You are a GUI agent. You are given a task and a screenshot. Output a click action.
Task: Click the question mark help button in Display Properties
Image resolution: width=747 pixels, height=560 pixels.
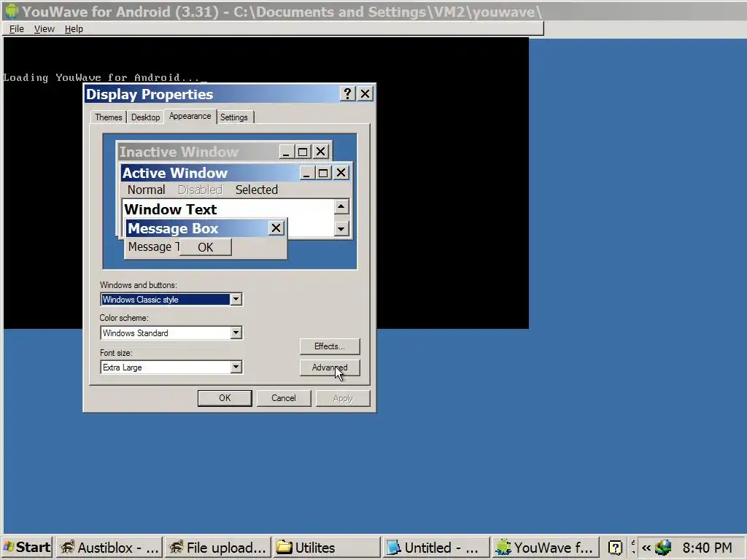click(x=348, y=94)
